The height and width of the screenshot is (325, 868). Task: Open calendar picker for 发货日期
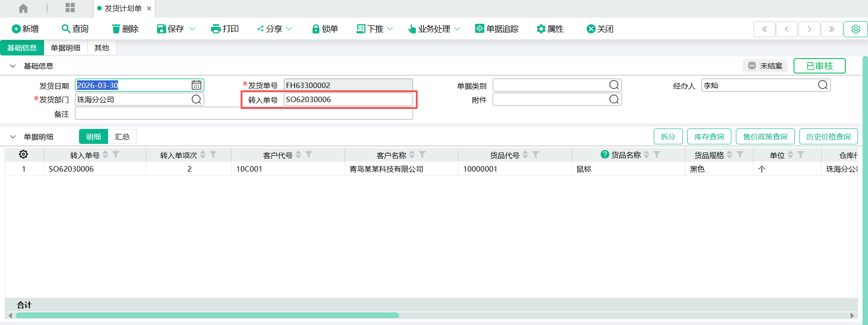196,85
